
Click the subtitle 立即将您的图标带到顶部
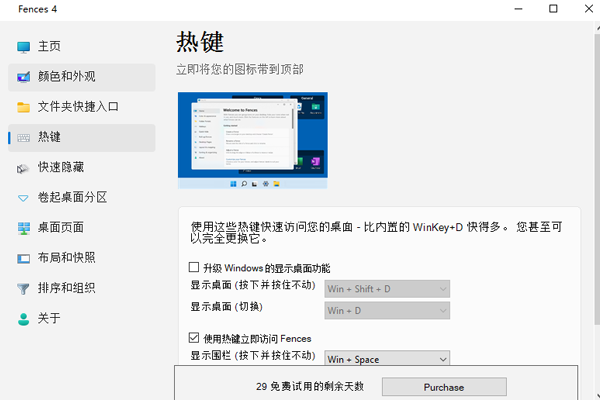[240, 70]
